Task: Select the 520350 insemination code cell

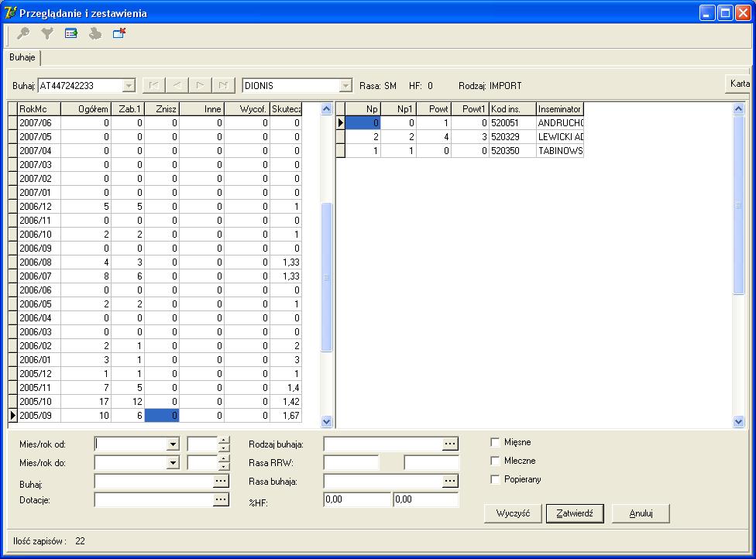Action: (513, 151)
